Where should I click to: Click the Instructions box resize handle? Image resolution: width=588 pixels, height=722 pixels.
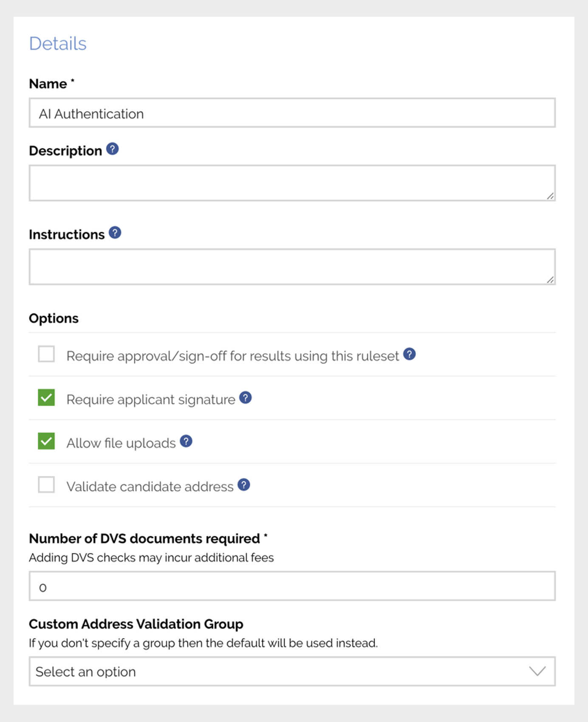click(550, 280)
